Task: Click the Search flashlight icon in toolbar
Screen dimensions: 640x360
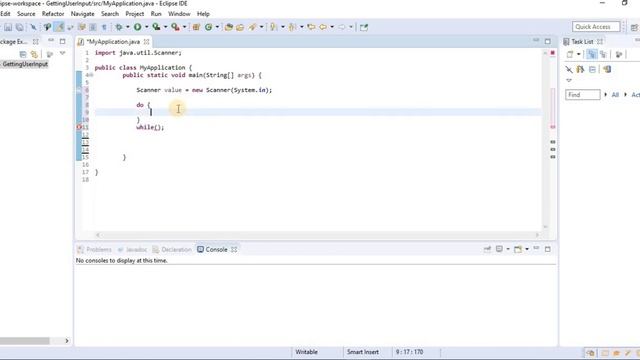Action: [253, 27]
